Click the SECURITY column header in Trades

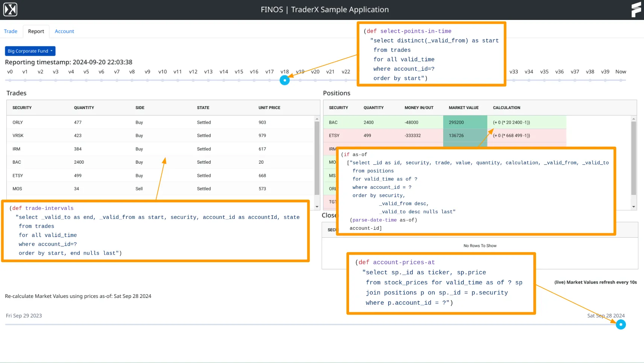22,108
